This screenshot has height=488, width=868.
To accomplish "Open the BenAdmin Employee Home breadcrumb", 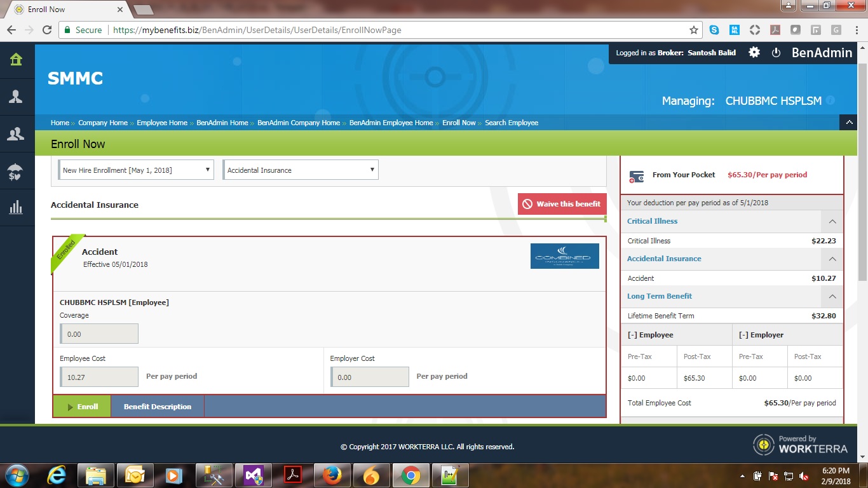I will (x=391, y=123).
